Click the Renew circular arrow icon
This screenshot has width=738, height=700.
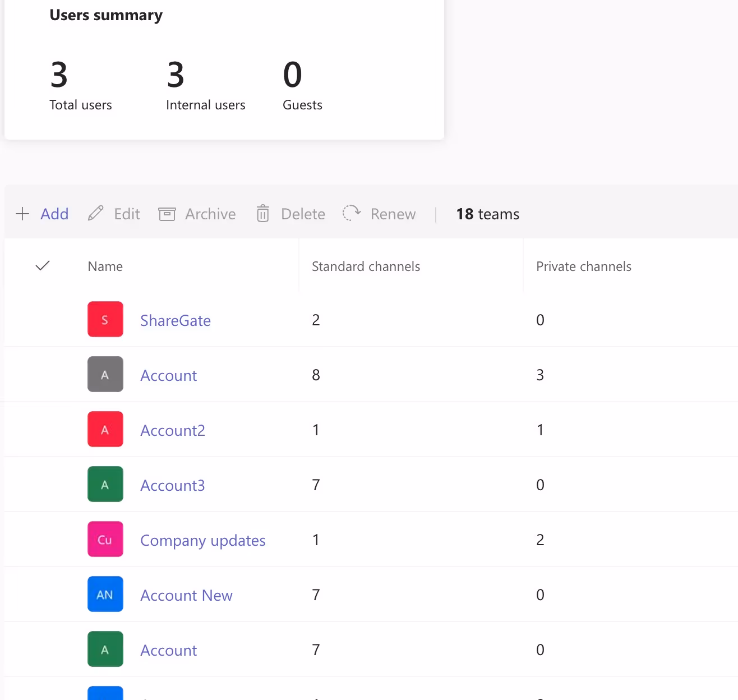352,213
